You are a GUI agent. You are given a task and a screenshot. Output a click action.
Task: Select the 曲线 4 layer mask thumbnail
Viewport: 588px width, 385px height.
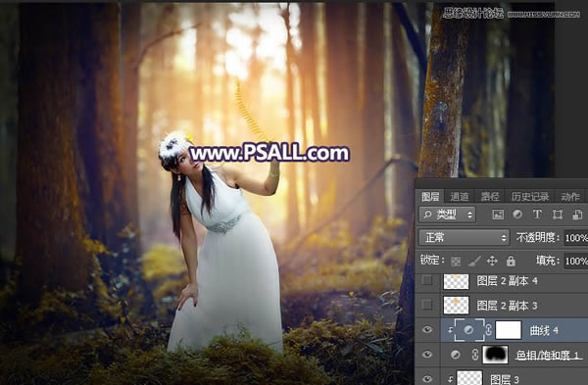pos(508,330)
